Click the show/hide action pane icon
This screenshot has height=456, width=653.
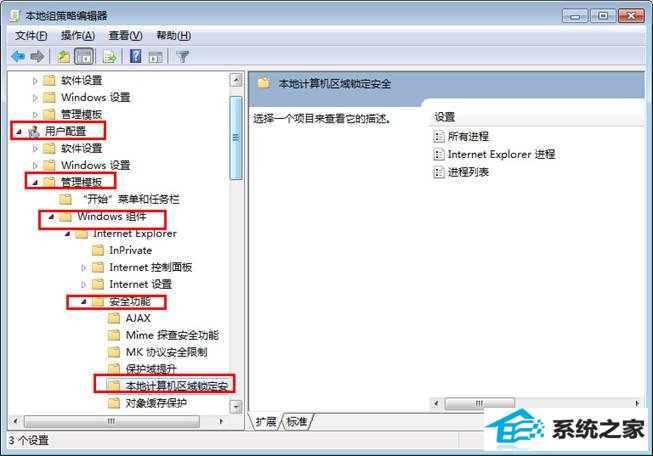(x=156, y=56)
